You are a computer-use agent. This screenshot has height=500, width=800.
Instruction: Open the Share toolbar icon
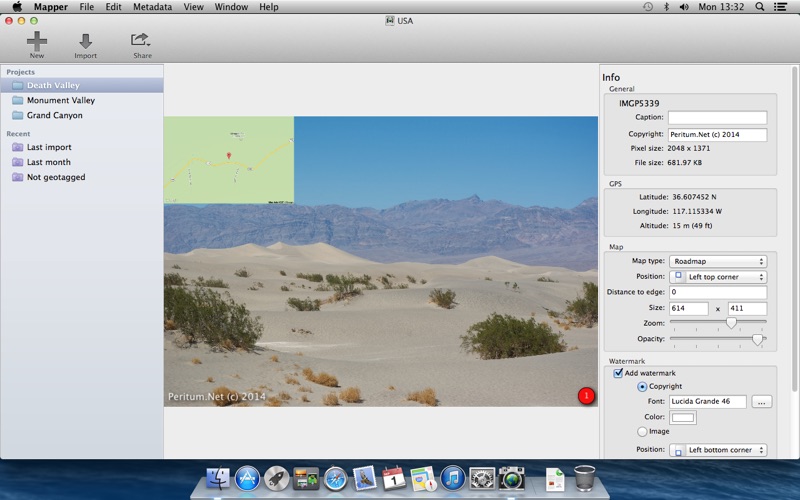tap(140, 40)
